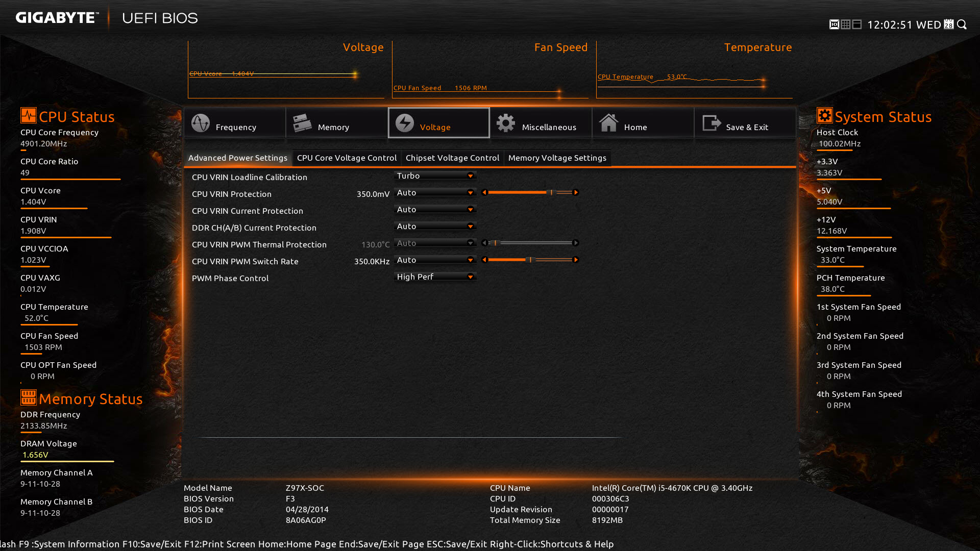This screenshot has height=551, width=980.
Task: Click the Miscellaneous gear icon
Action: click(506, 123)
